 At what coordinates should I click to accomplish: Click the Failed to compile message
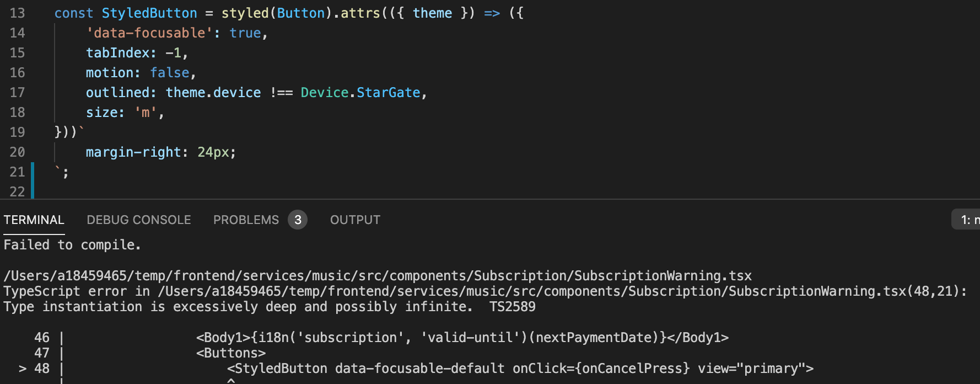coord(72,244)
